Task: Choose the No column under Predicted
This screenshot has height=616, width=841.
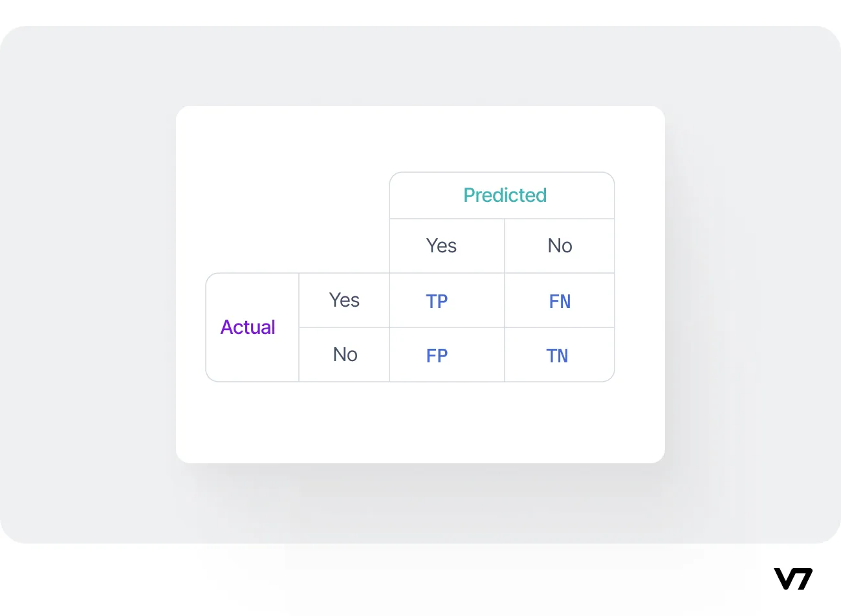Action: coord(560,246)
